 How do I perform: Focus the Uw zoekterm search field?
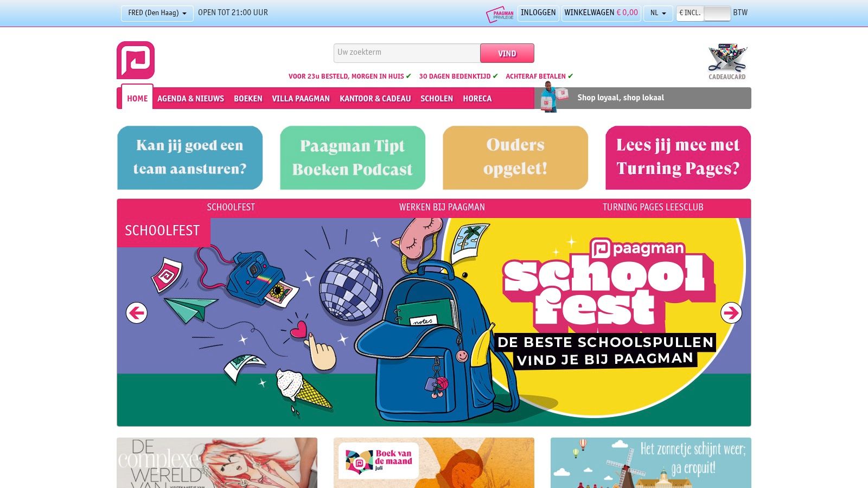407,53
